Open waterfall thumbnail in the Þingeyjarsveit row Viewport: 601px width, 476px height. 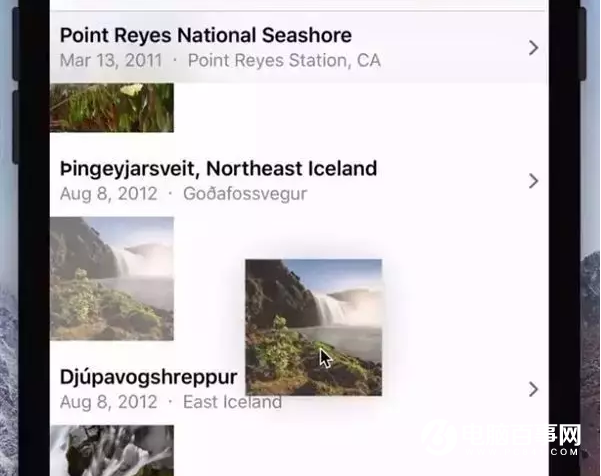[x=111, y=279]
